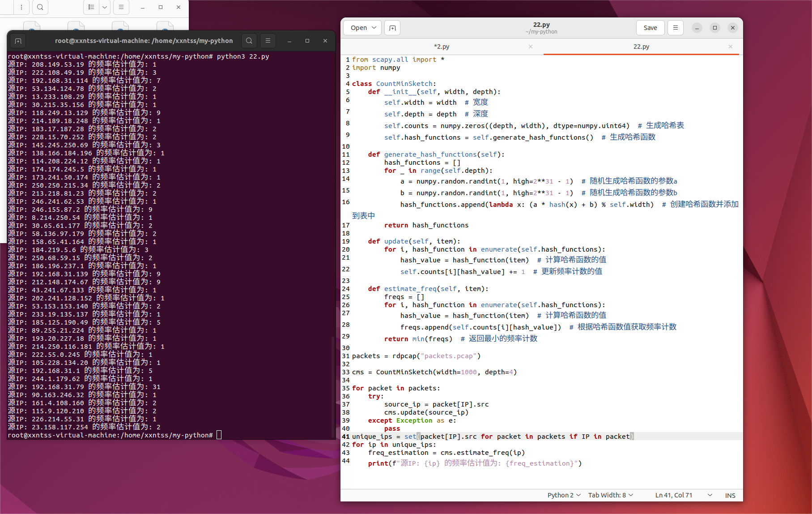812x514 pixels.
Task: Click the terminal search icon
Action: 249,41
